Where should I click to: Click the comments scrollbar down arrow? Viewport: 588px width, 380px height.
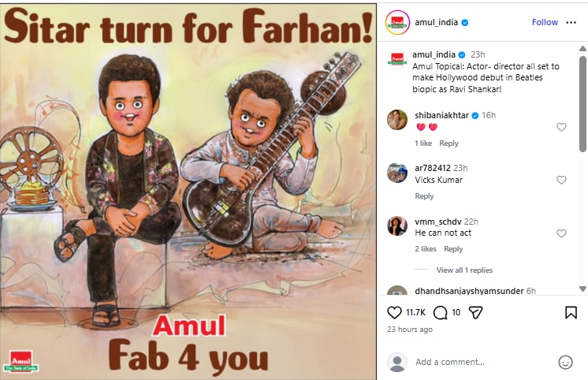tap(582, 289)
